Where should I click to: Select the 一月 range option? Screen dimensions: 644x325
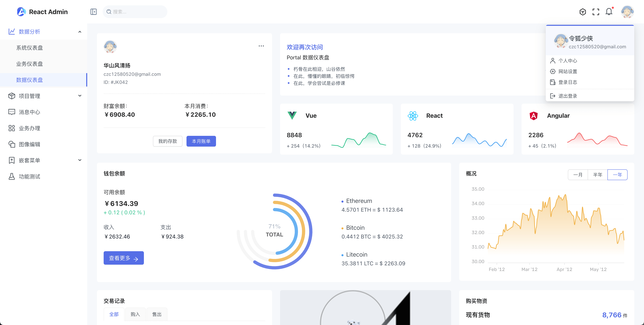tap(578, 175)
